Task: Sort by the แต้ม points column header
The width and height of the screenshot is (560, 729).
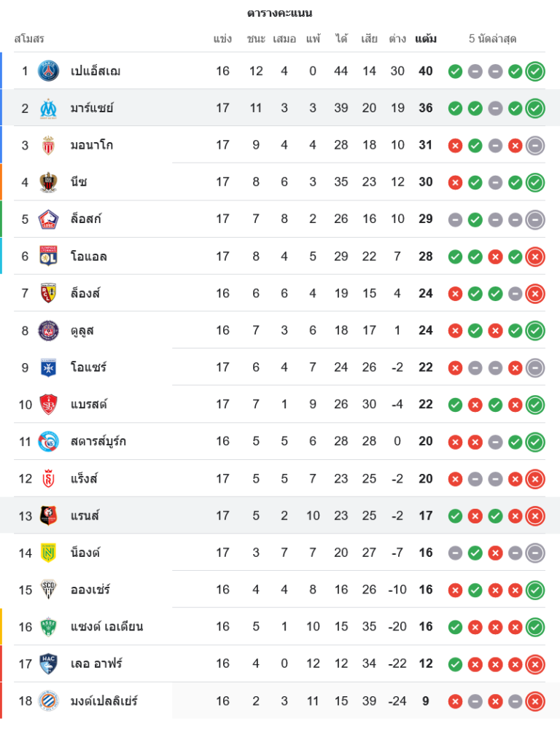Action: pyautogui.click(x=426, y=39)
